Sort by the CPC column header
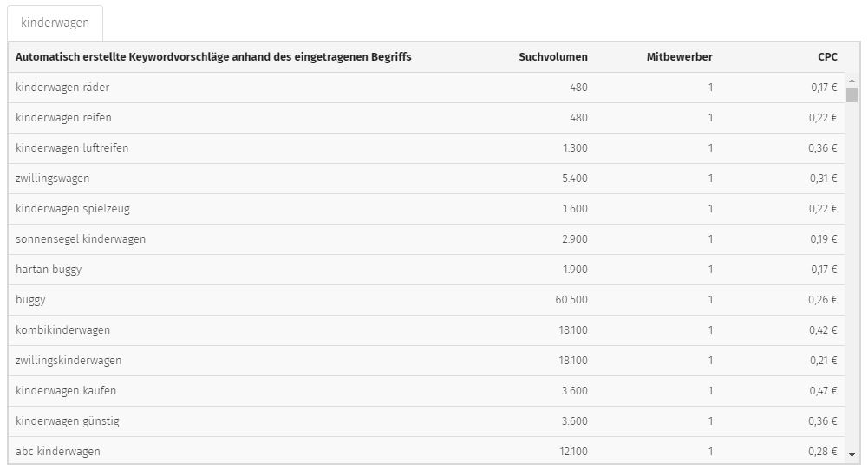The height and width of the screenshot is (469, 868). pyautogui.click(x=827, y=57)
